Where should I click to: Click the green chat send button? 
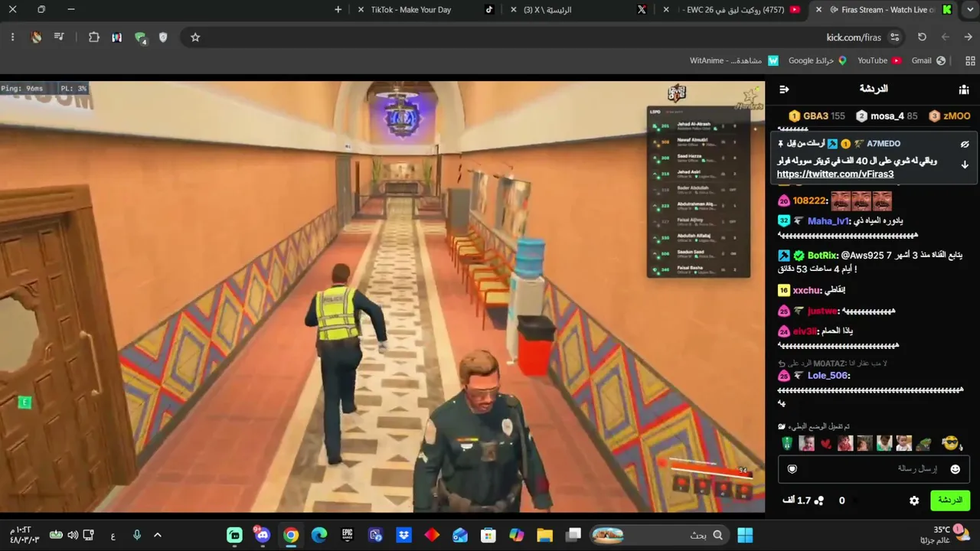950,500
